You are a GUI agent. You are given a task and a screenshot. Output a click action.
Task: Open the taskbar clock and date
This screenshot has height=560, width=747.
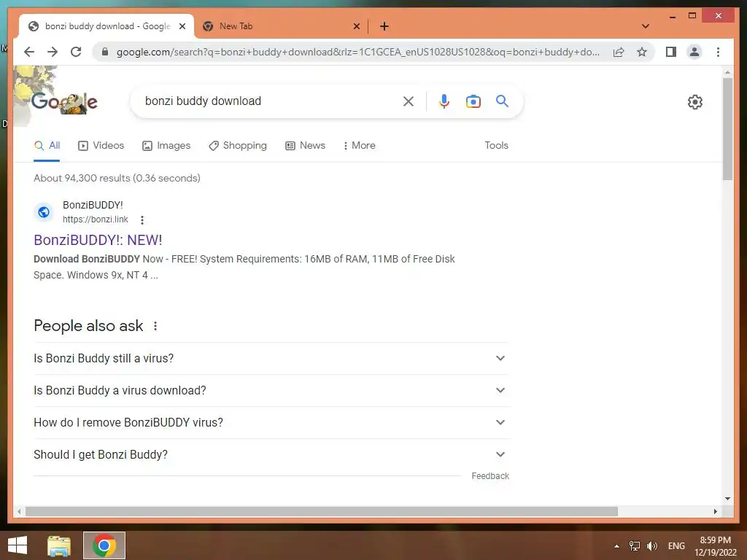[x=715, y=546]
